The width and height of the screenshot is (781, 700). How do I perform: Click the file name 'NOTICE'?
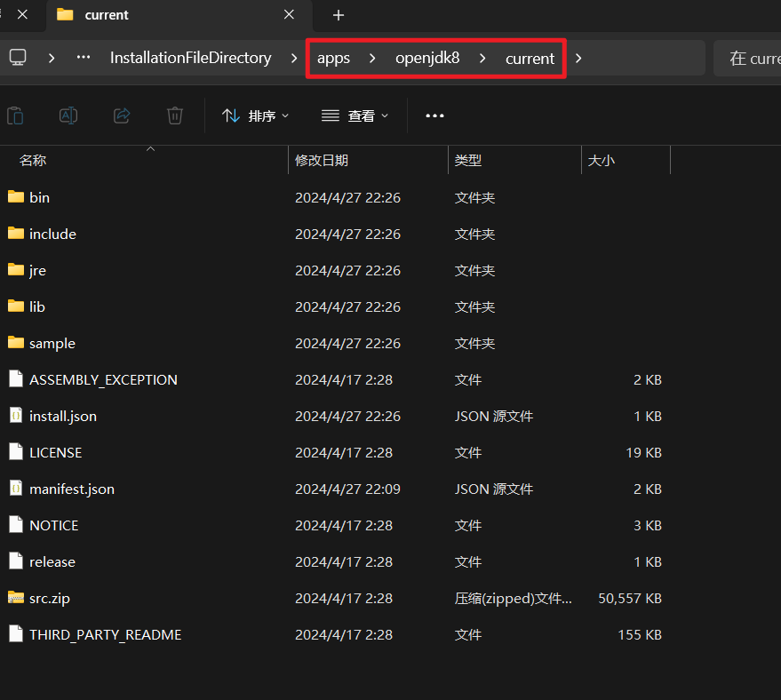[x=54, y=525]
